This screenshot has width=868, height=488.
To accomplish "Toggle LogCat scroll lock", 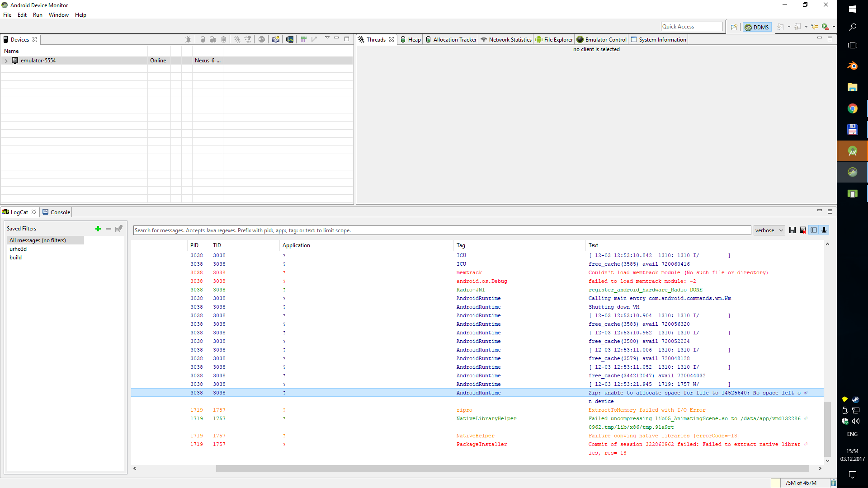I will (x=824, y=230).
